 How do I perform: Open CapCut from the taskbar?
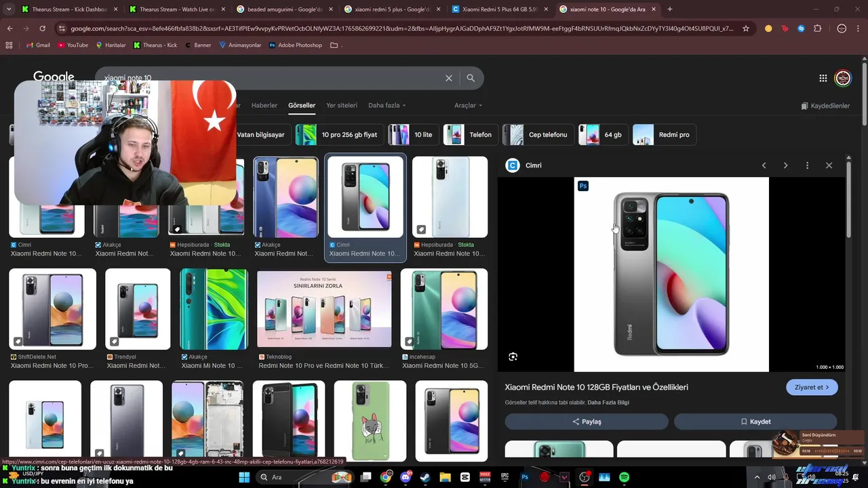465,477
